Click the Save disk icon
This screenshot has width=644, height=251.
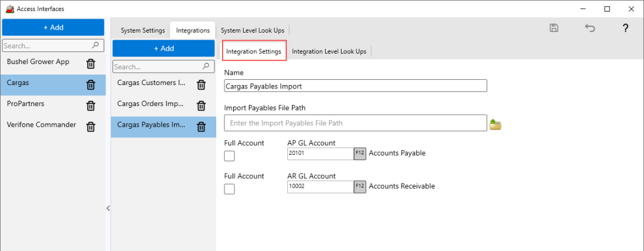pyautogui.click(x=554, y=28)
